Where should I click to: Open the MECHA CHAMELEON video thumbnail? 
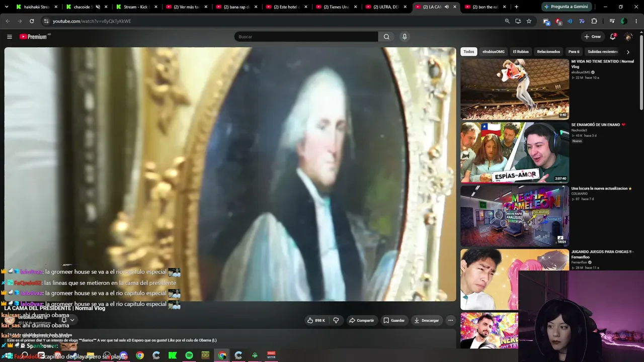(x=515, y=216)
